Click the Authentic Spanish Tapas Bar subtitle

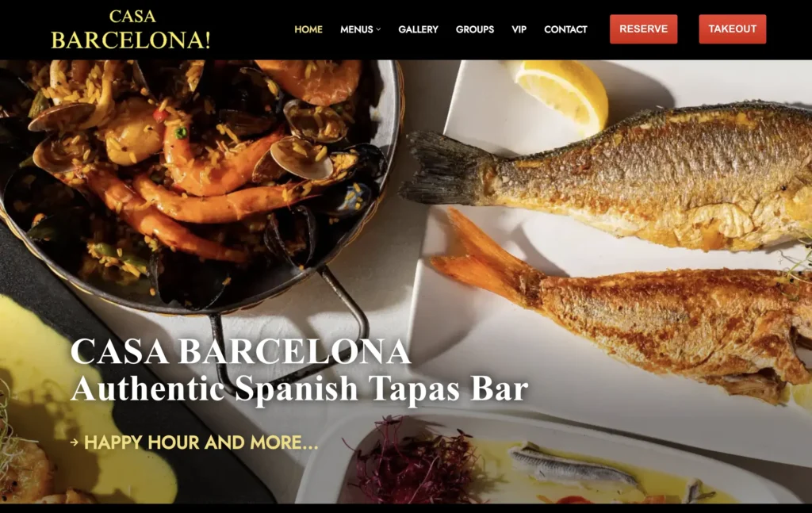tap(299, 389)
